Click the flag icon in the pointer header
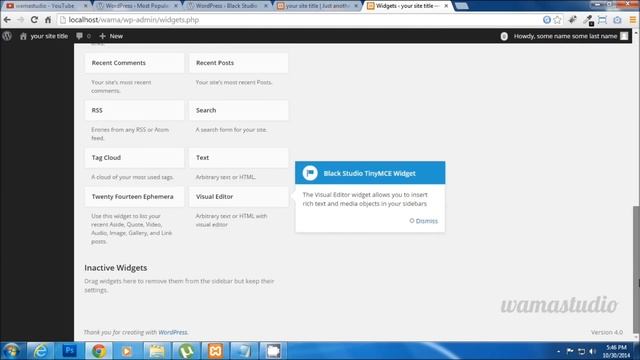 point(310,173)
